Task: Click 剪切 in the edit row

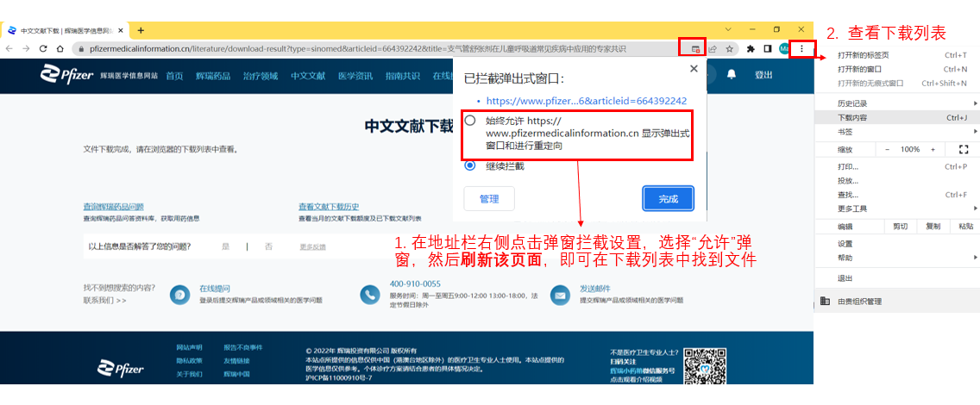Action: tap(900, 226)
